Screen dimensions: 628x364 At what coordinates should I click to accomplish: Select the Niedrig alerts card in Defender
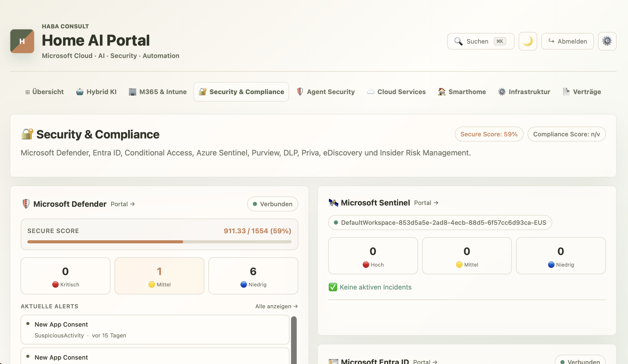pyautogui.click(x=253, y=276)
